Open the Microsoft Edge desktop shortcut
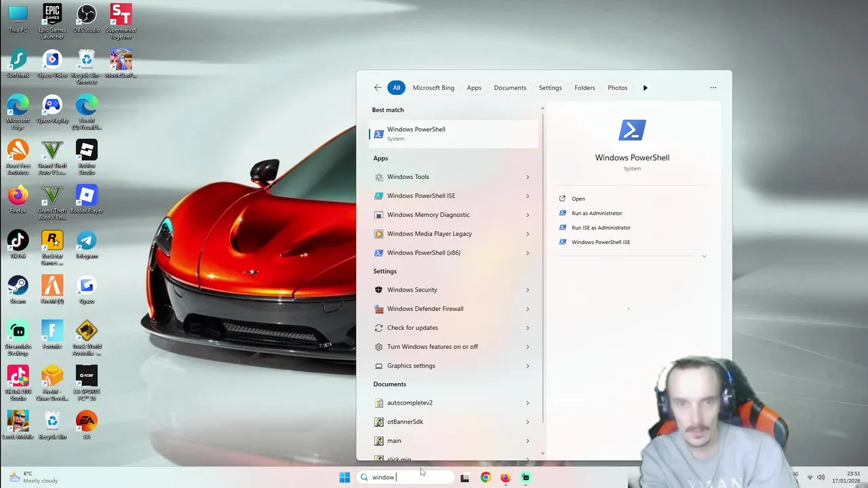 coord(18,112)
